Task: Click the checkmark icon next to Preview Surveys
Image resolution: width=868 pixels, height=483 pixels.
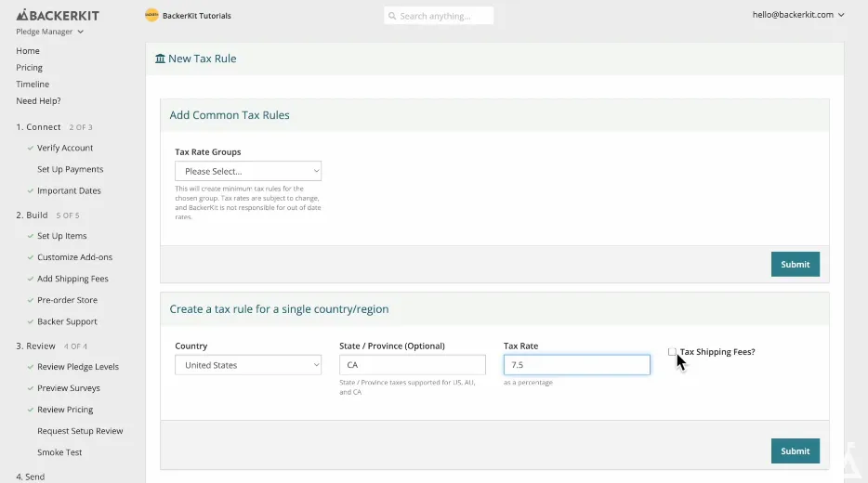Action: 31,388
